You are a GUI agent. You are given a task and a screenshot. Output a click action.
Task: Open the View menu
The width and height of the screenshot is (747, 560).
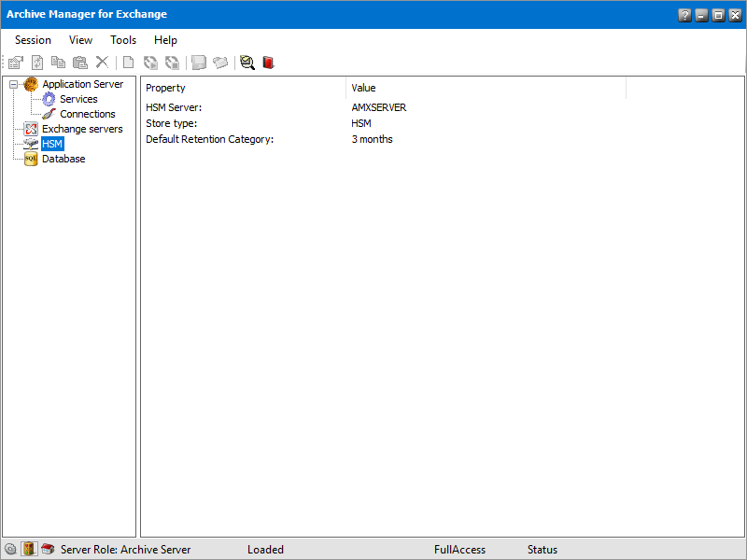tap(80, 40)
